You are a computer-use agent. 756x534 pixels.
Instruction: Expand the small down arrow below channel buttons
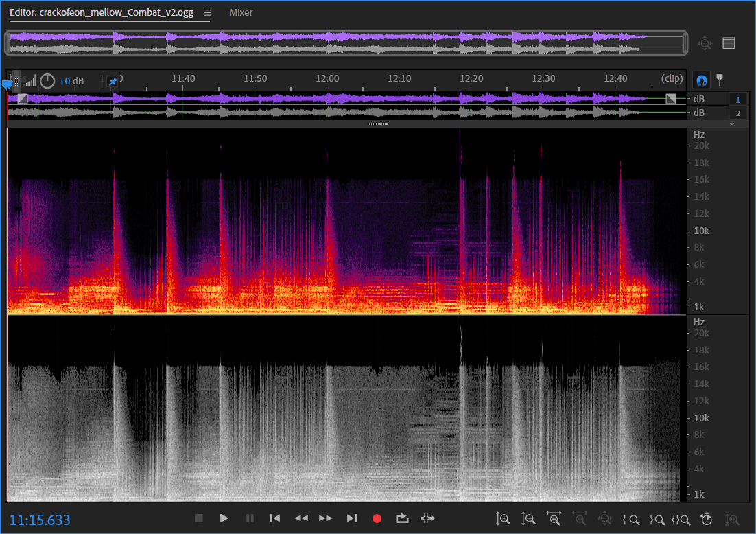tap(732, 124)
